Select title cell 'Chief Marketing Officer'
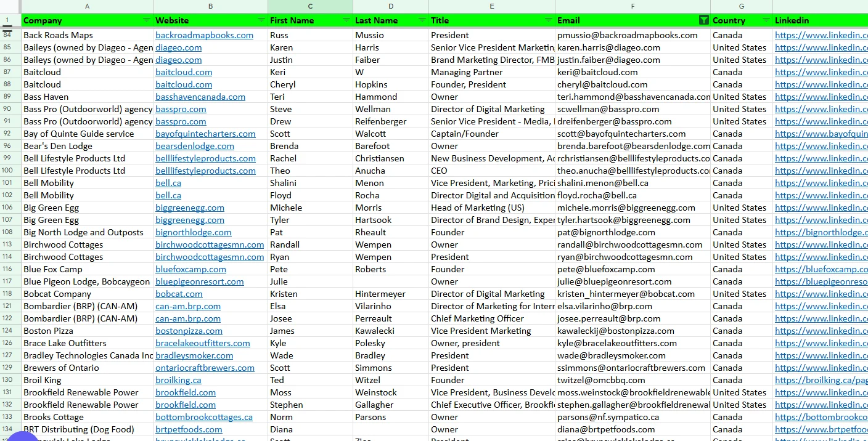868x441 pixels. [x=492, y=318]
